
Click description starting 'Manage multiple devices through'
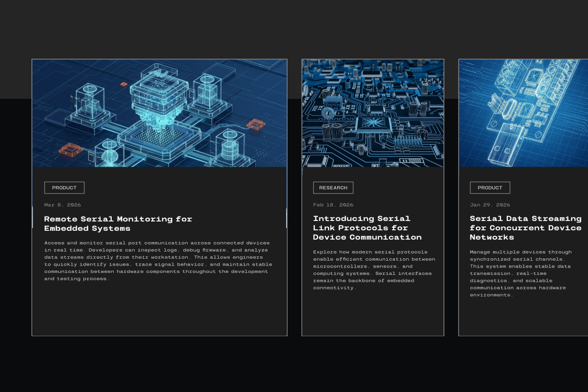tap(520, 273)
